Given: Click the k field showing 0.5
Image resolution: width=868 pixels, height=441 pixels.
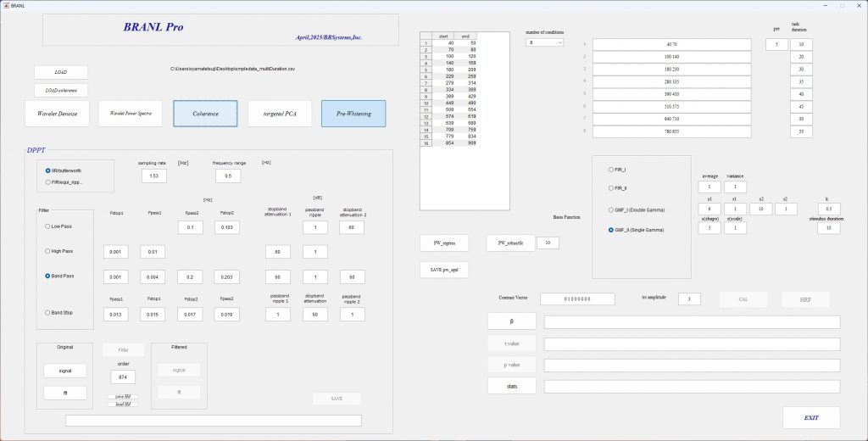Looking at the screenshot, I should [829, 209].
